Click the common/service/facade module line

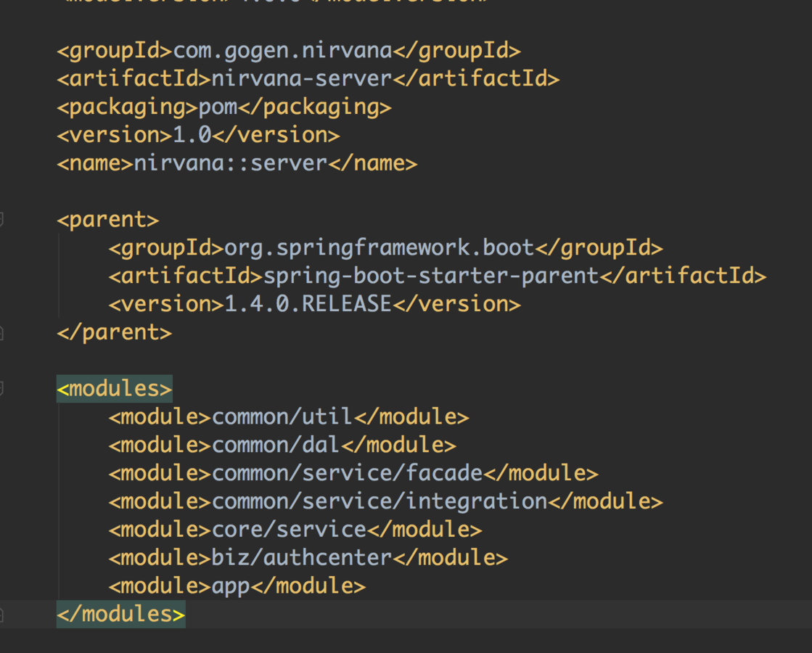coord(353,473)
